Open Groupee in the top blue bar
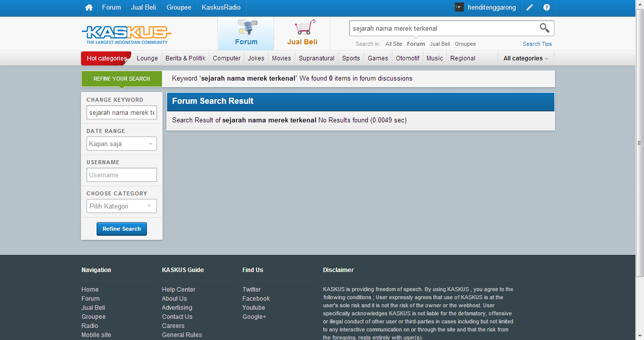The image size is (644, 340). pyautogui.click(x=179, y=8)
